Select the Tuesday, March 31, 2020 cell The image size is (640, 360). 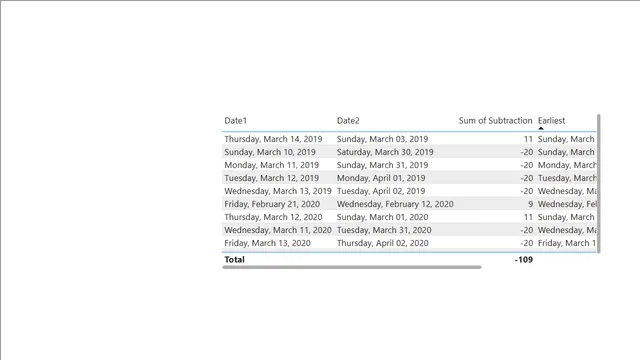pos(384,230)
